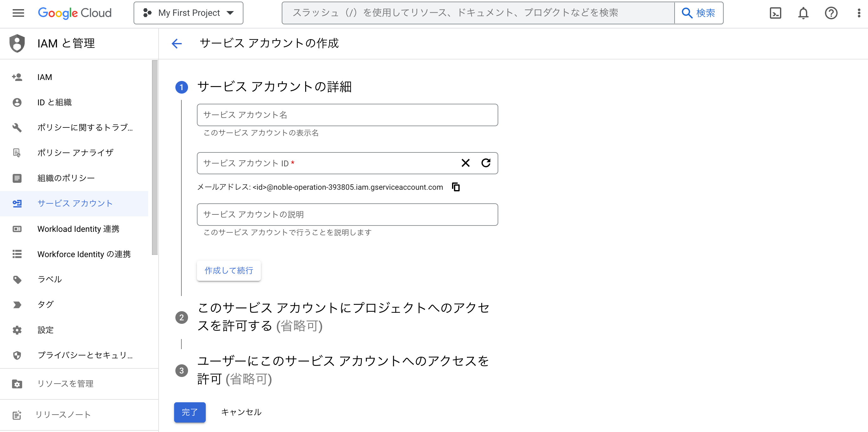Click the sidebar vertical scrollbar

click(x=155, y=157)
